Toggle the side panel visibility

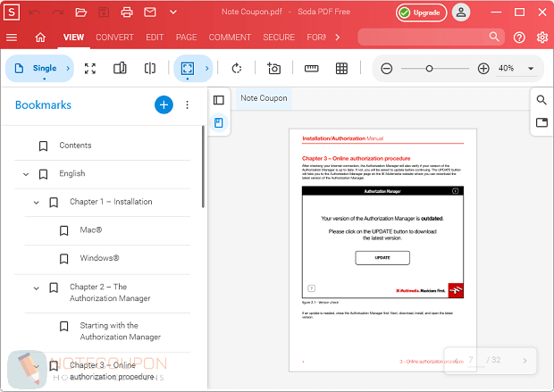[x=219, y=100]
